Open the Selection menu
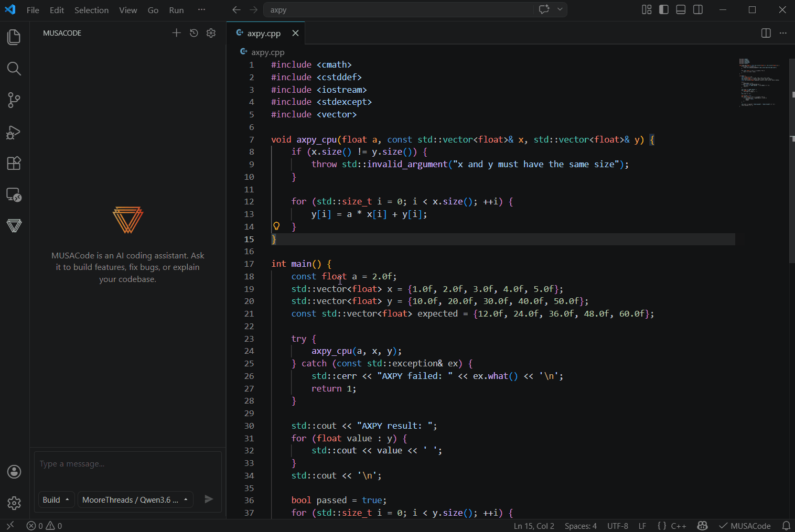Screen dimensions: 795x532 tap(91, 10)
